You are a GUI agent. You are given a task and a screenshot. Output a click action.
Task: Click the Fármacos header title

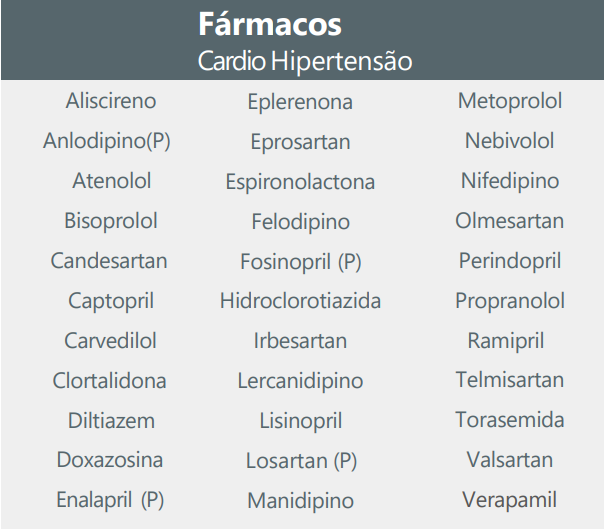point(270,24)
